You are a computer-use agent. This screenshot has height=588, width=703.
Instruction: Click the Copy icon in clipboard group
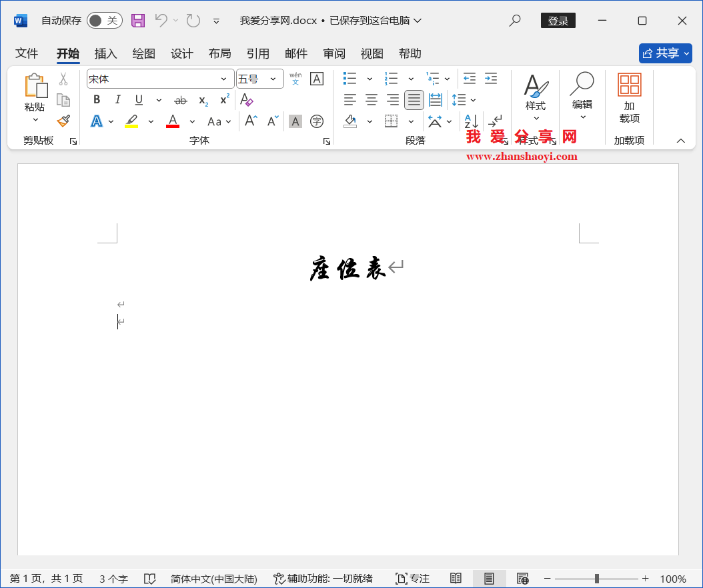coord(63,100)
